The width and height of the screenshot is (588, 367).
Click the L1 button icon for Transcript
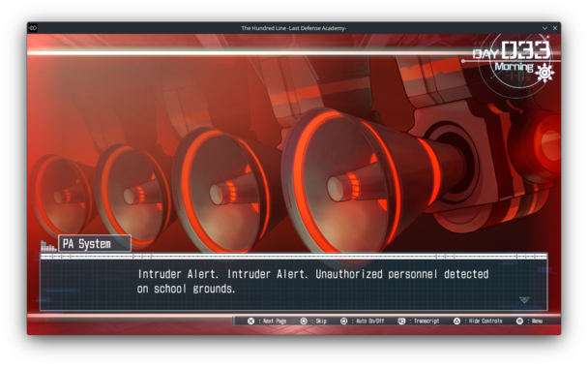coord(401,321)
